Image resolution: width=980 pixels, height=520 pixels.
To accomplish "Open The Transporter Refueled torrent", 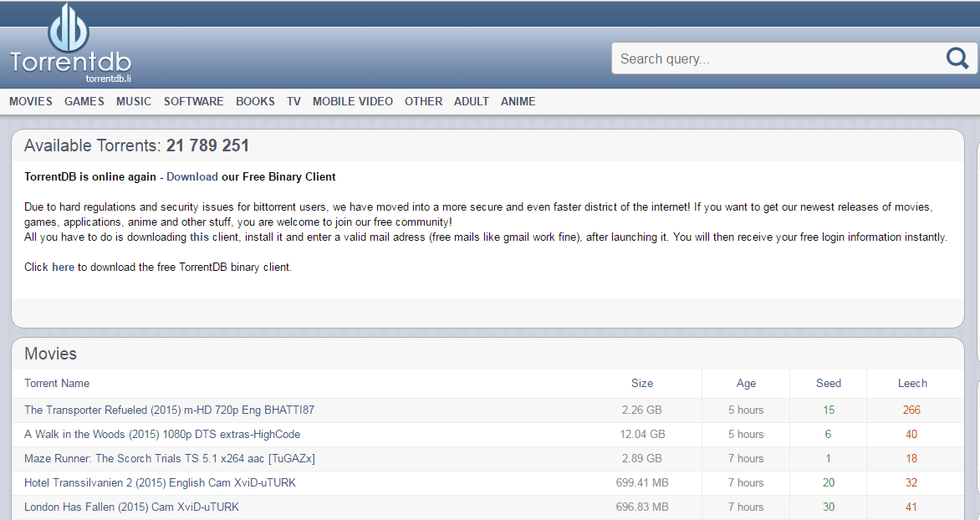I will (x=170, y=410).
